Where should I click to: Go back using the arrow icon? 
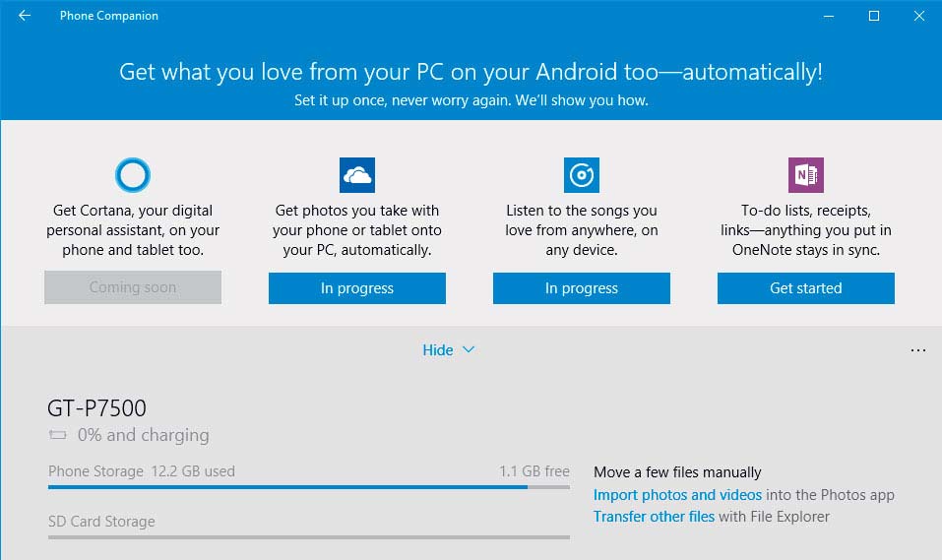25,16
